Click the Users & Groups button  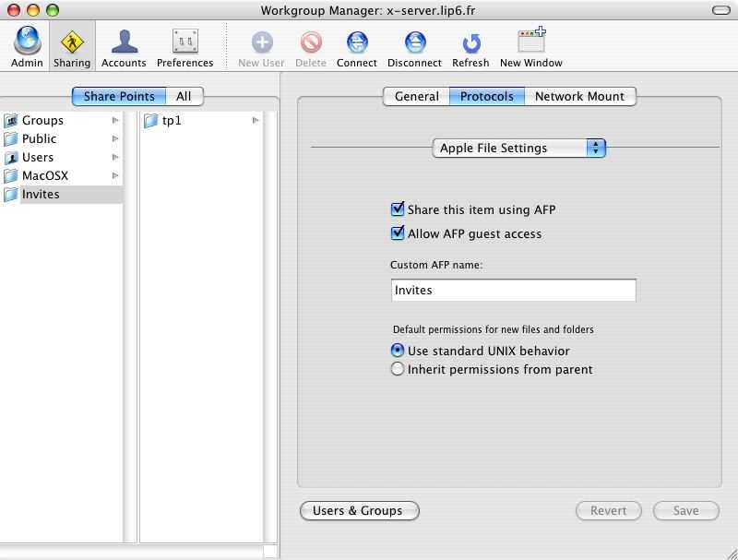pos(359,510)
